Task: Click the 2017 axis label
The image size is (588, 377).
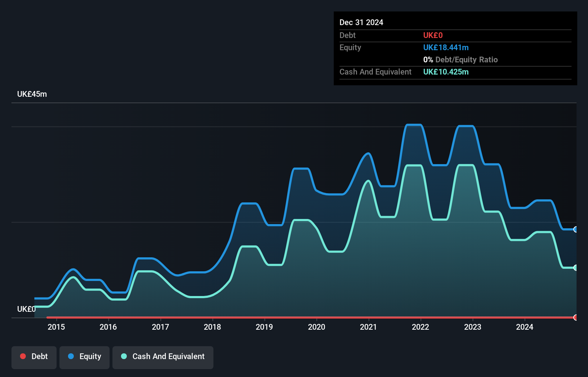Action: [x=160, y=327]
